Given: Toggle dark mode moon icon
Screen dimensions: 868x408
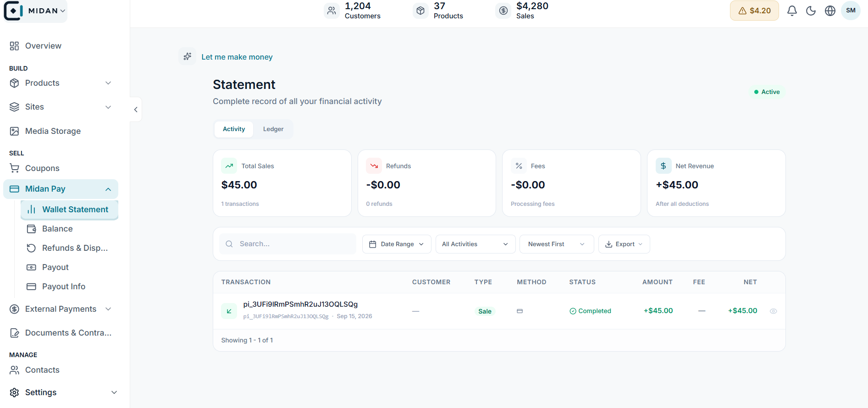Looking at the screenshot, I should (x=811, y=11).
